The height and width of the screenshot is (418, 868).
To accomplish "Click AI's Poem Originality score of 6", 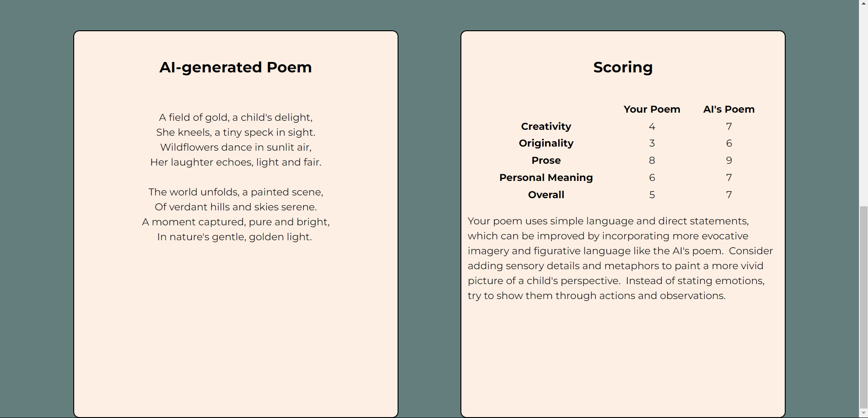I will [x=729, y=143].
